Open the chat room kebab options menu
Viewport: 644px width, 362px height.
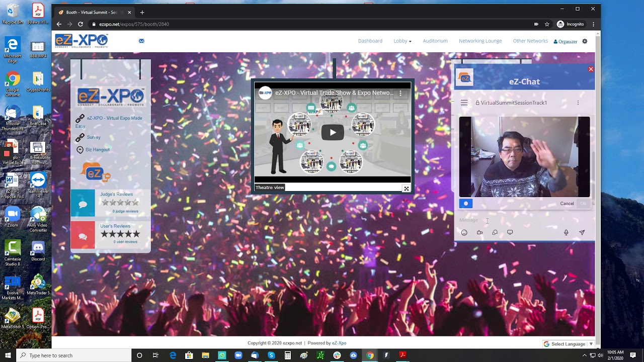tap(578, 103)
